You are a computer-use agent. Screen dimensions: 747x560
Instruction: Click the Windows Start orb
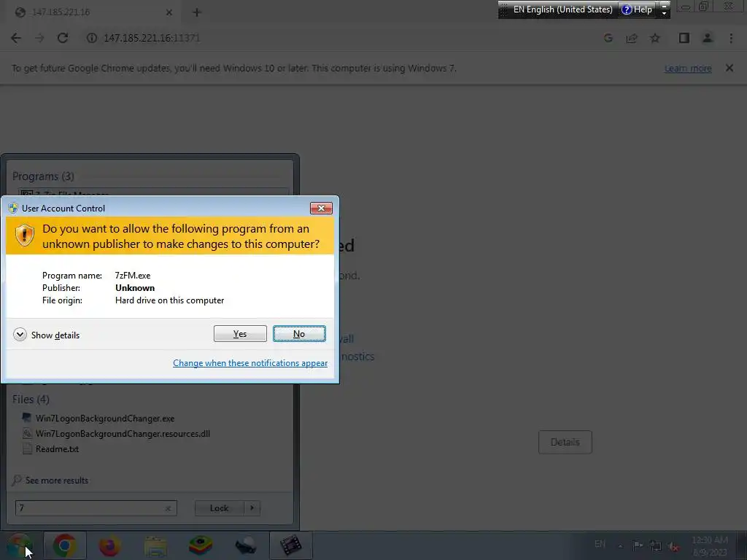click(19, 545)
